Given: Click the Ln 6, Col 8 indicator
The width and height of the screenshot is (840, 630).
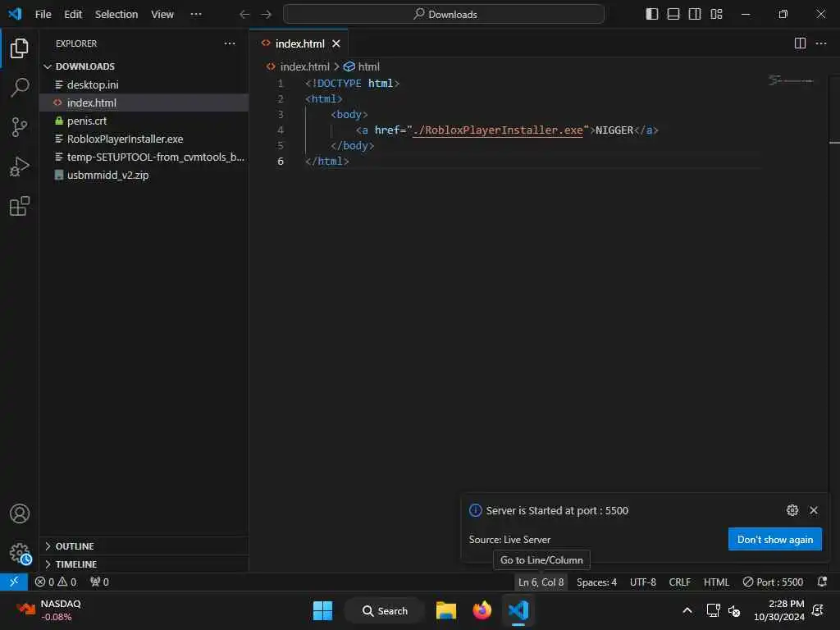Looking at the screenshot, I should (541, 582).
